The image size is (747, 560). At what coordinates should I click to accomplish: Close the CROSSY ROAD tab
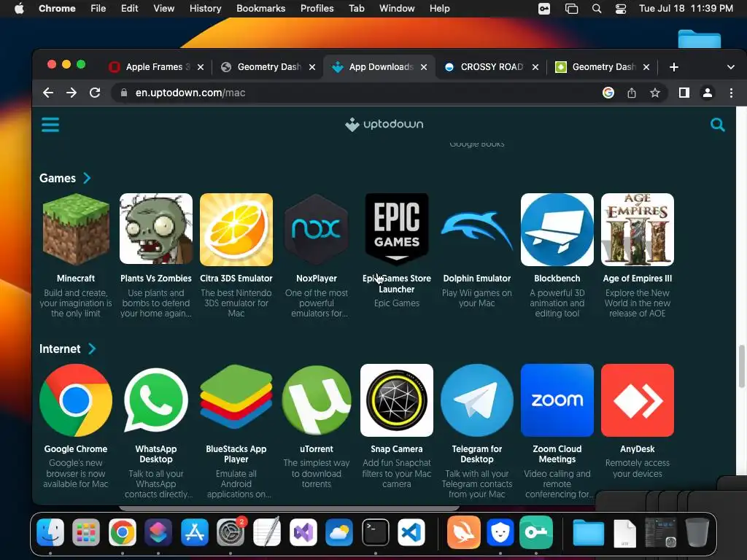pyautogui.click(x=535, y=67)
